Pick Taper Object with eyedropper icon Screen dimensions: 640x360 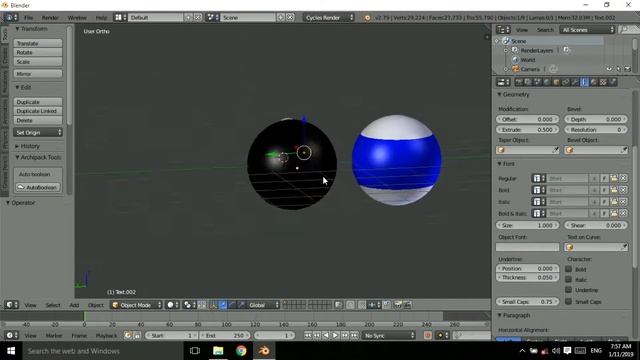tap(555, 150)
